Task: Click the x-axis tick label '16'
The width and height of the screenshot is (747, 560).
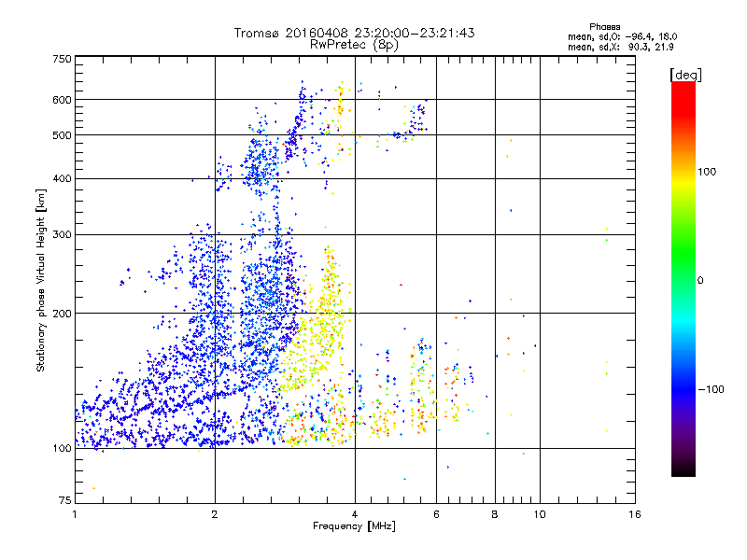Action: [635, 514]
